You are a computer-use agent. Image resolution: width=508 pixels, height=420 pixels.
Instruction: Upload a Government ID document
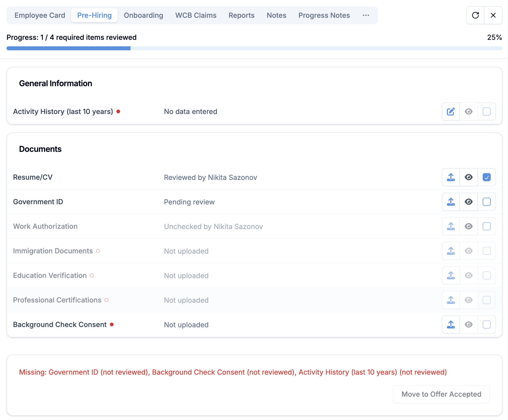(x=451, y=202)
